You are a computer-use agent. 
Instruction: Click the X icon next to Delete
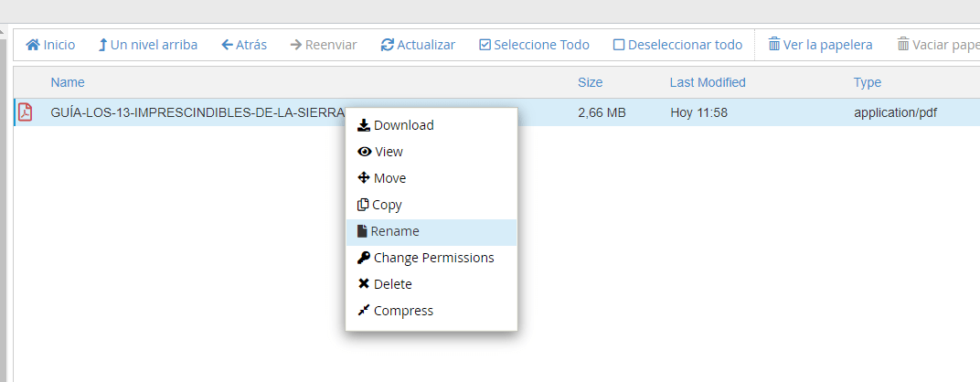point(364,284)
